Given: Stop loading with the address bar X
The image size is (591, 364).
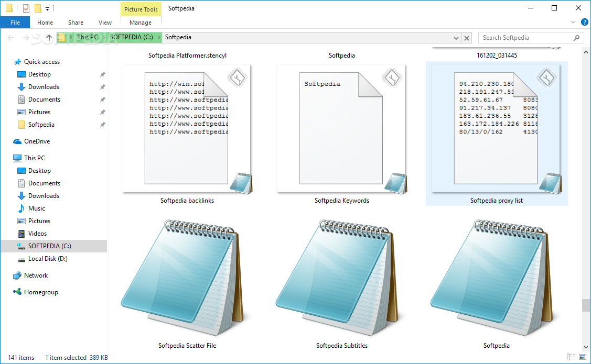Looking at the screenshot, I should click(467, 38).
